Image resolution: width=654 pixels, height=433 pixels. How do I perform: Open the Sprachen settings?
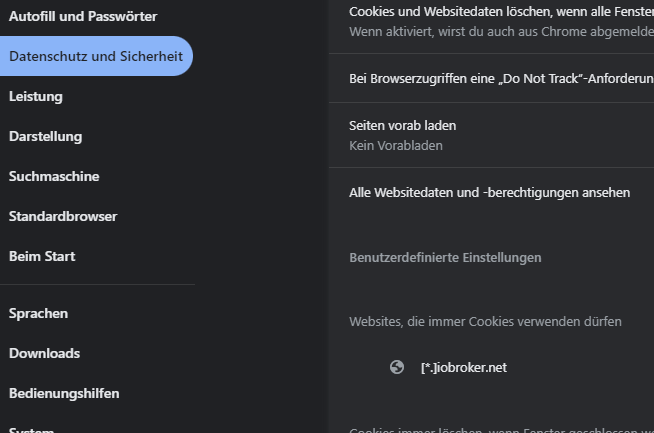39,314
